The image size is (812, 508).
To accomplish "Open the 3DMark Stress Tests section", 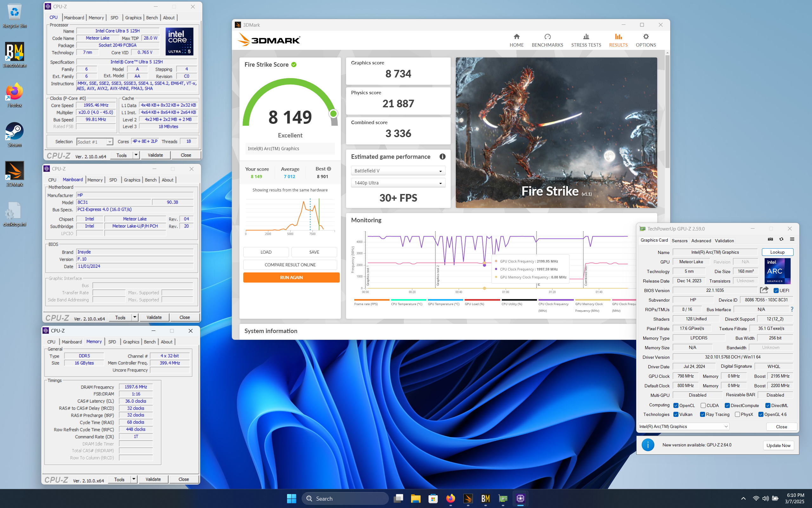I will coord(586,40).
